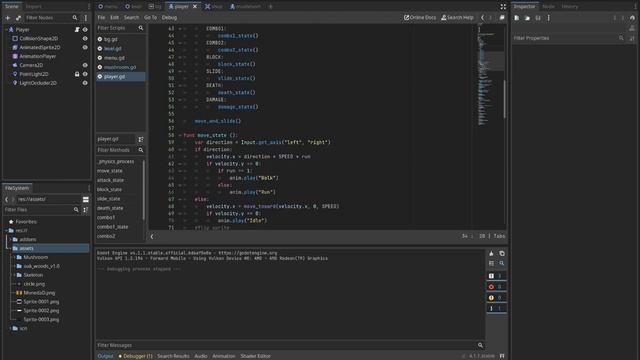Expand the scn folder
Viewport: 640px width, 360px height.
pyautogui.click(x=11, y=329)
